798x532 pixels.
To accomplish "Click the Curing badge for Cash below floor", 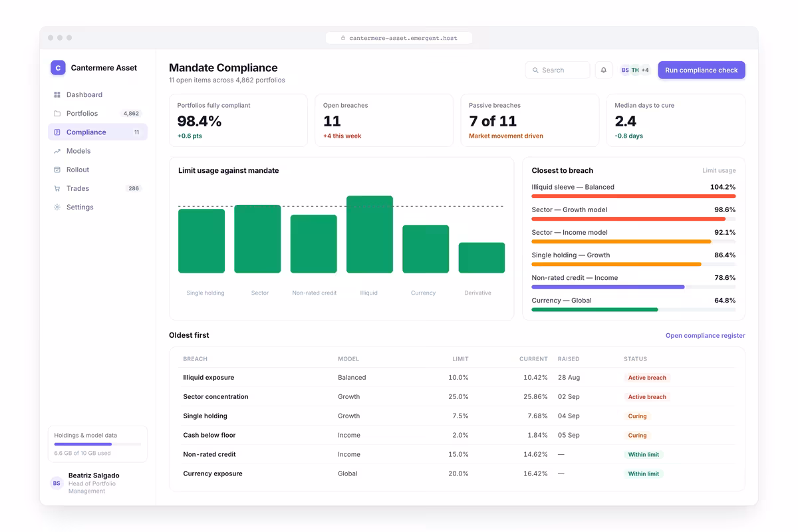I will [x=637, y=436].
